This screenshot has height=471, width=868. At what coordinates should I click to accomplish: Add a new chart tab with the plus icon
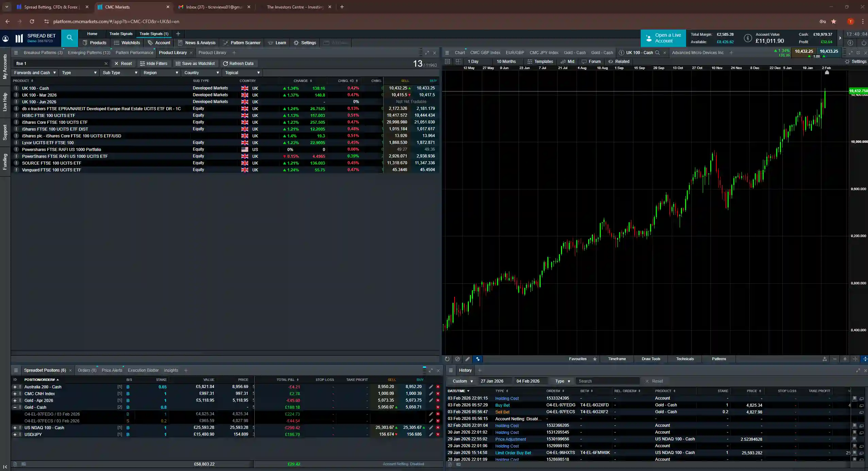(731, 53)
